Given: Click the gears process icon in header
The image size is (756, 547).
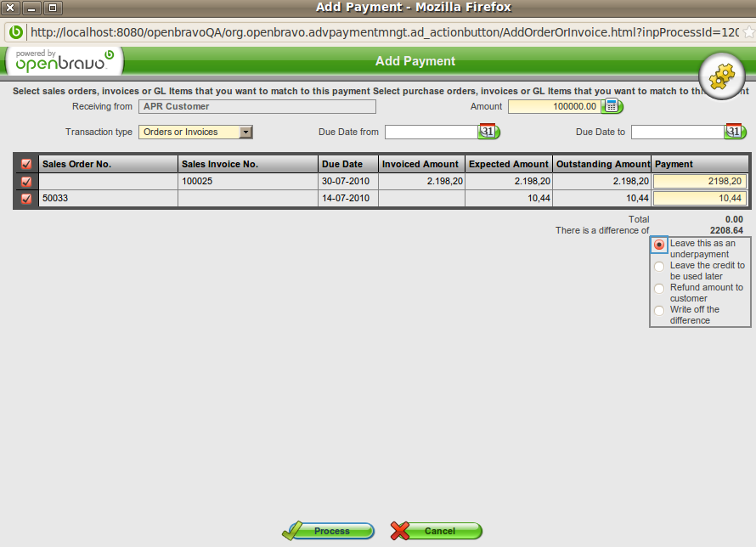Looking at the screenshot, I should (x=721, y=76).
